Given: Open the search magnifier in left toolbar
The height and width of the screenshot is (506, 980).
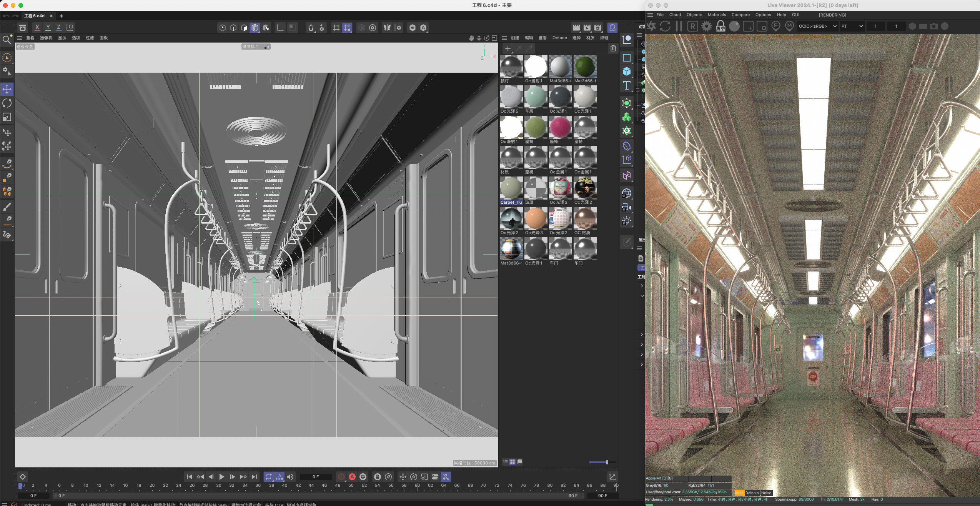Looking at the screenshot, I should (7, 40).
